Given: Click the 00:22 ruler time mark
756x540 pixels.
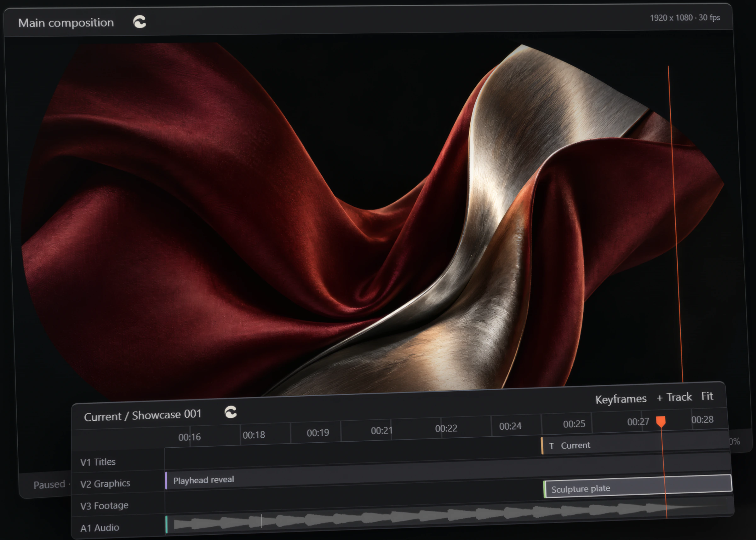Looking at the screenshot, I should pyautogui.click(x=446, y=428).
